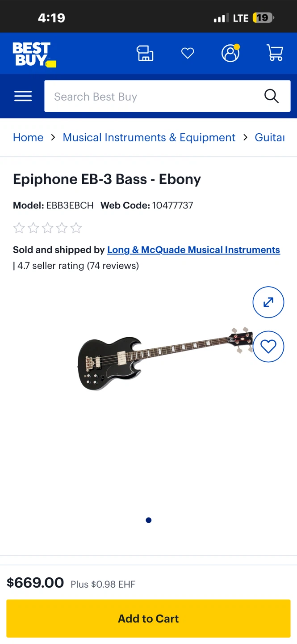The width and height of the screenshot is (297, 644).
Task: Select the fifth rating star
Action: pos(76,228)
